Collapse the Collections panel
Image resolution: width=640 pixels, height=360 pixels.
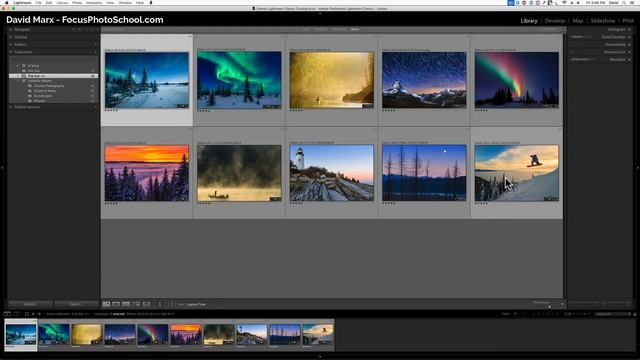pos(11,52)
